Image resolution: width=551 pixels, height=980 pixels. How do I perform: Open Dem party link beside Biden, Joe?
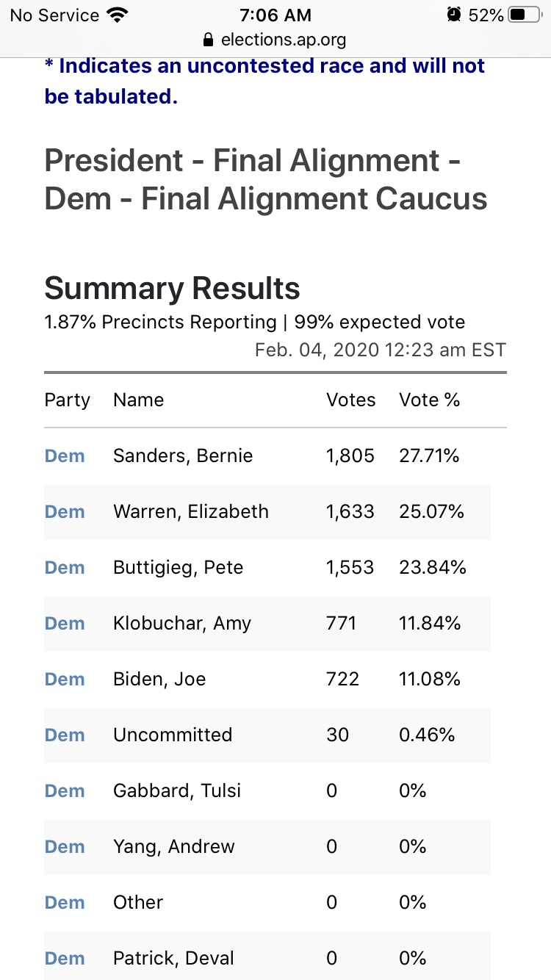(65, 680)
